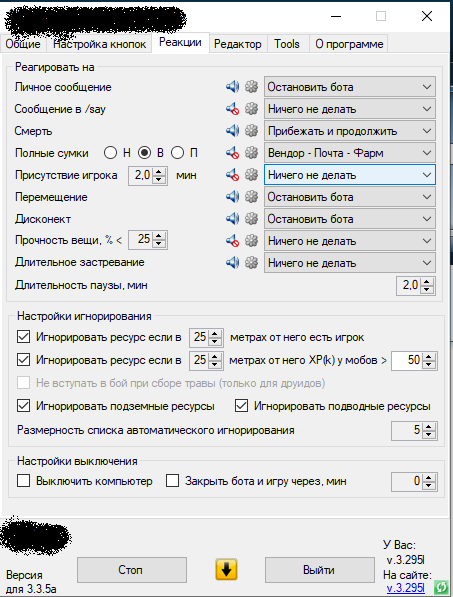Click green refresh version icon

442,587
